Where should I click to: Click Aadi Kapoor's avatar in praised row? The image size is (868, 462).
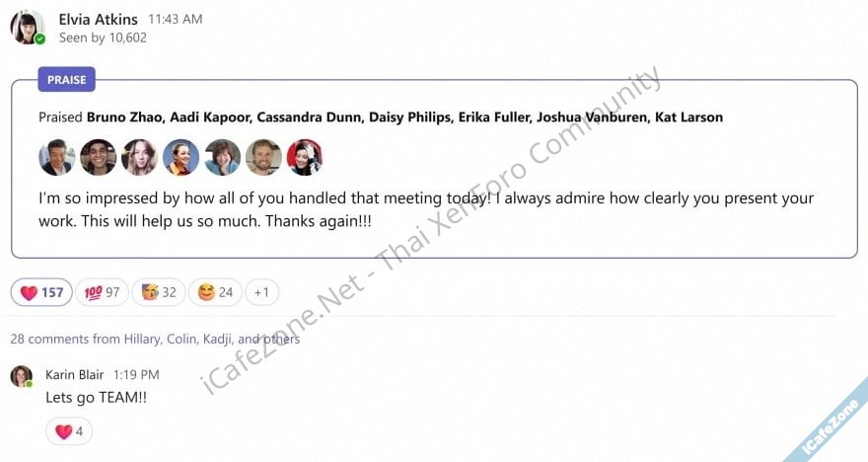click(98, 157)
